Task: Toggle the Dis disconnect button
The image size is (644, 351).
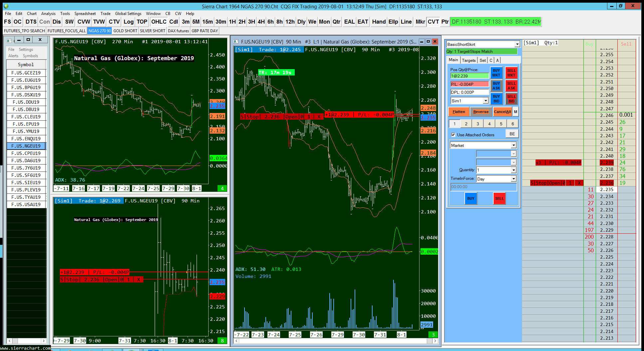Action: 57,22
